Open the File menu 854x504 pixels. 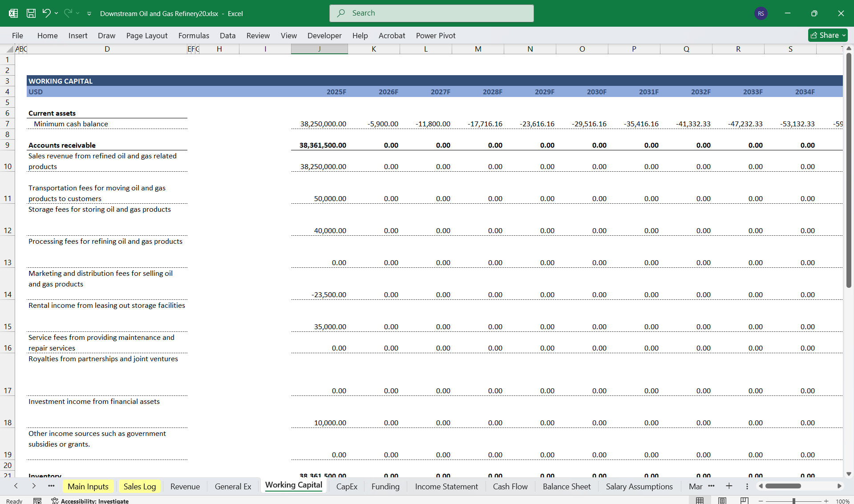[x=17, y=36]
